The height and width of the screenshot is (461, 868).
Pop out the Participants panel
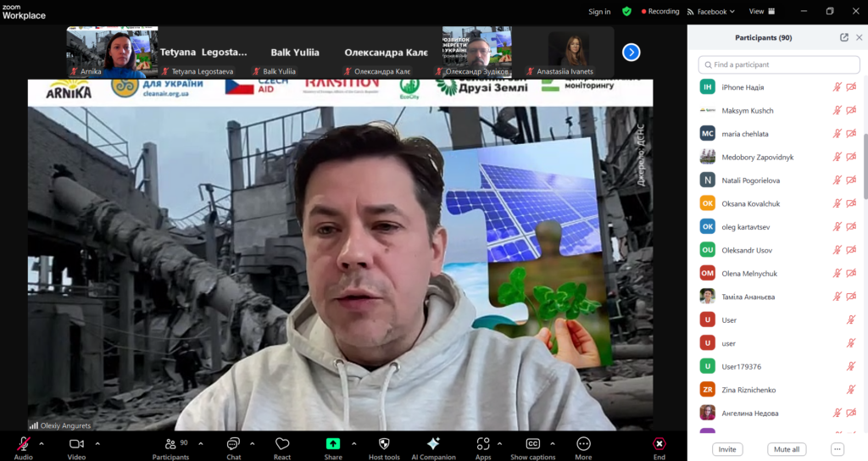pyautogui.click(x=844, y=37)
